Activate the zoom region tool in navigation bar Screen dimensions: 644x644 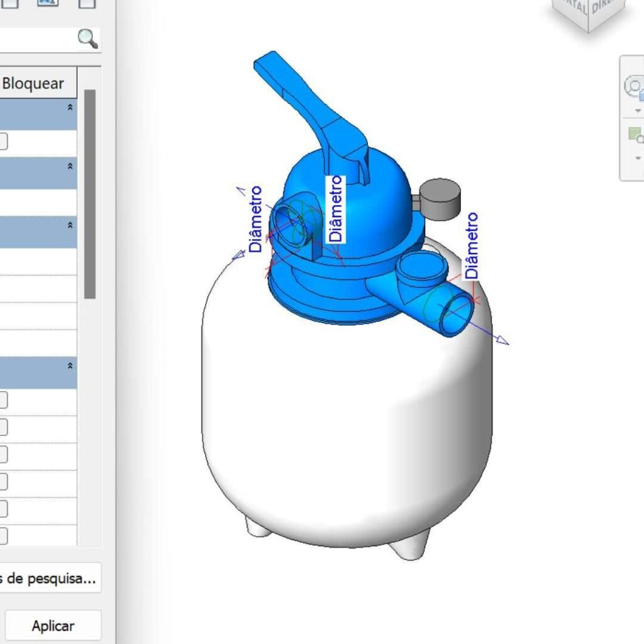pos(635,135)
